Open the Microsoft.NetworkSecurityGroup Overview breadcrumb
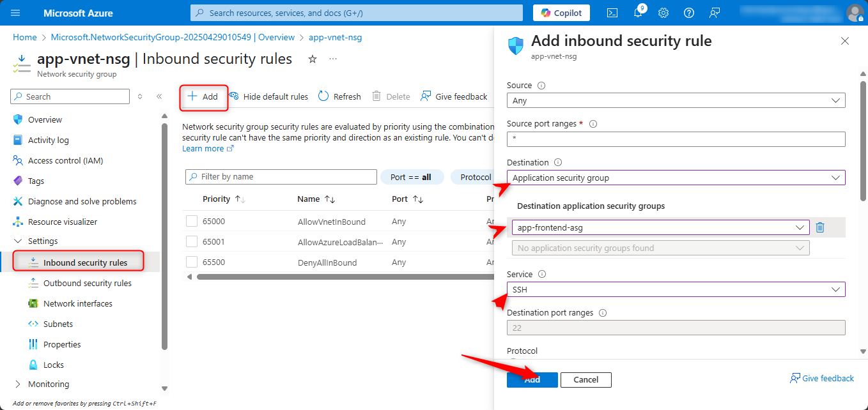868x410 pixels. pos(173,37)
